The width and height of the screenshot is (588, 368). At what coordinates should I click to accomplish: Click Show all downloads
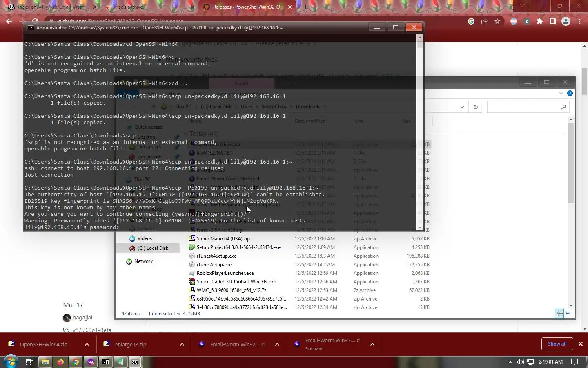(557, 344)
